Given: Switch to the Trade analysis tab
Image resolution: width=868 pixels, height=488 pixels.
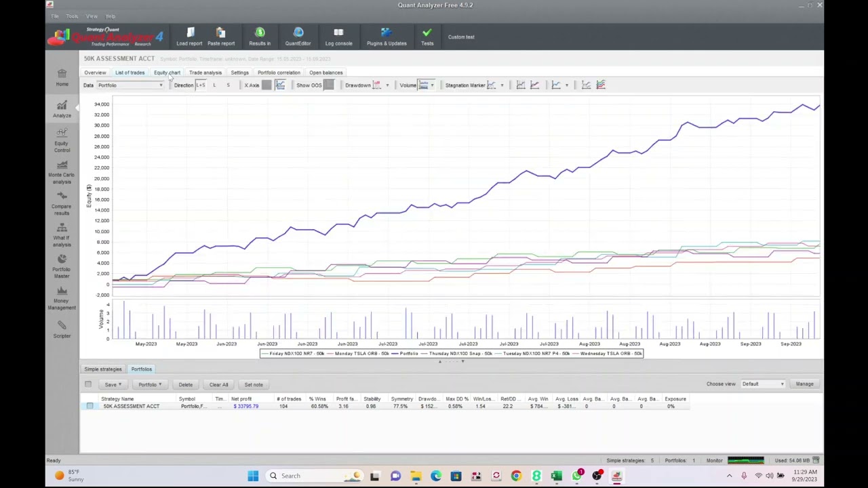Looking at the screenshot, I should coord(205,73).
